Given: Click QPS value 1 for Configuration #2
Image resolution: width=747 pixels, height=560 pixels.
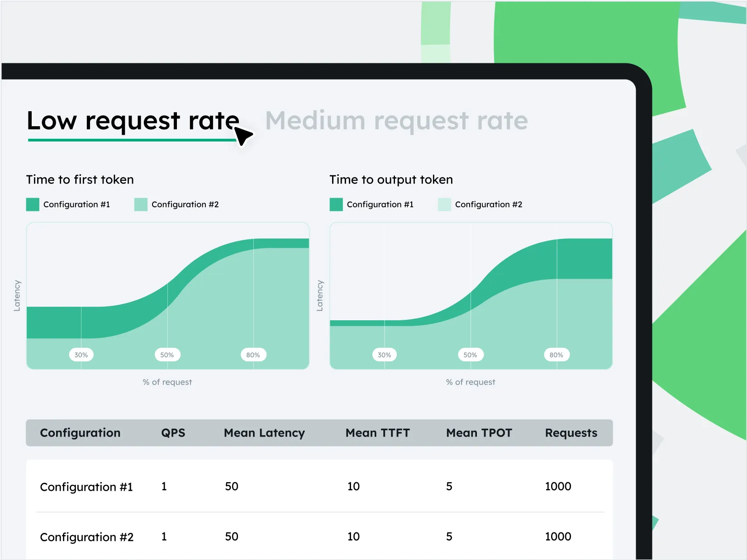Looking at the screenshot, I should pyautogui.click(x=164, y=537).
